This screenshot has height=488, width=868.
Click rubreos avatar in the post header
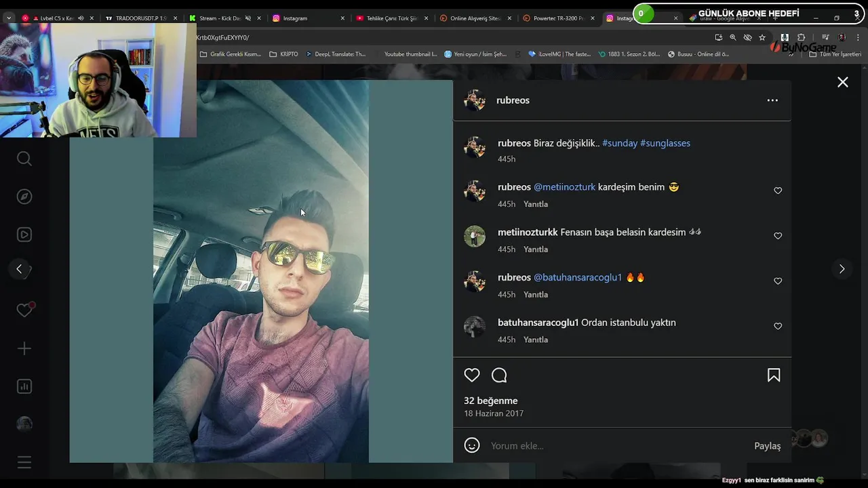[x=475, y=100]
